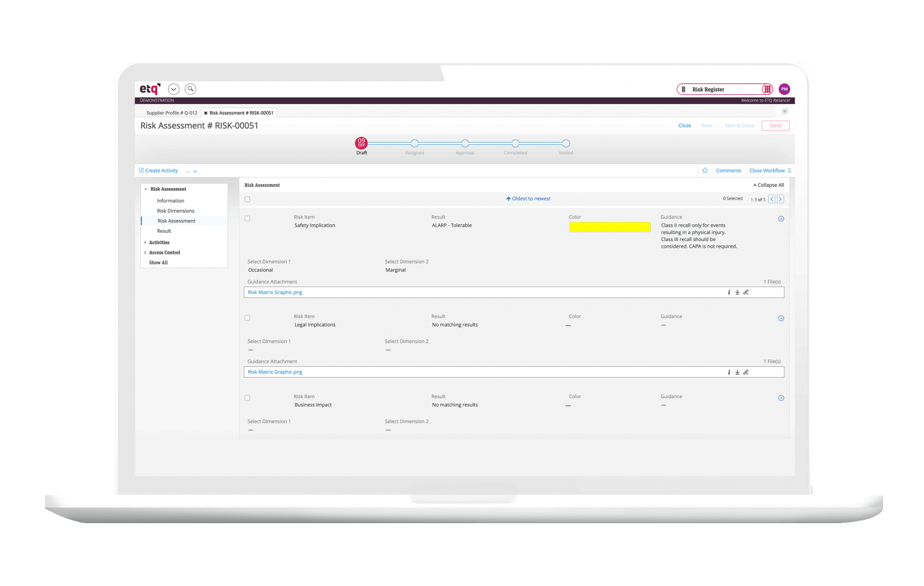Tick the Legal Implications row checkbox
Viewport: 924px width, 586px height.
click(x=248, y=318)
